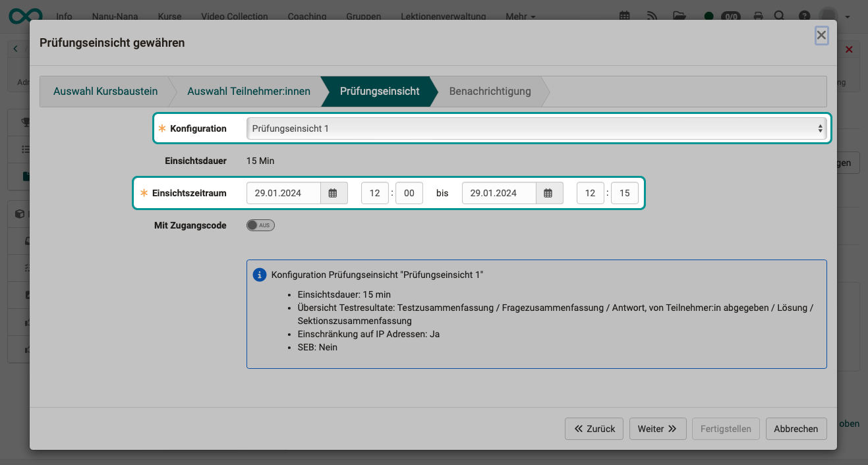This screenshot has height=465, width=868.
Task: Click the start time hour input field
Action: [374, 192]
